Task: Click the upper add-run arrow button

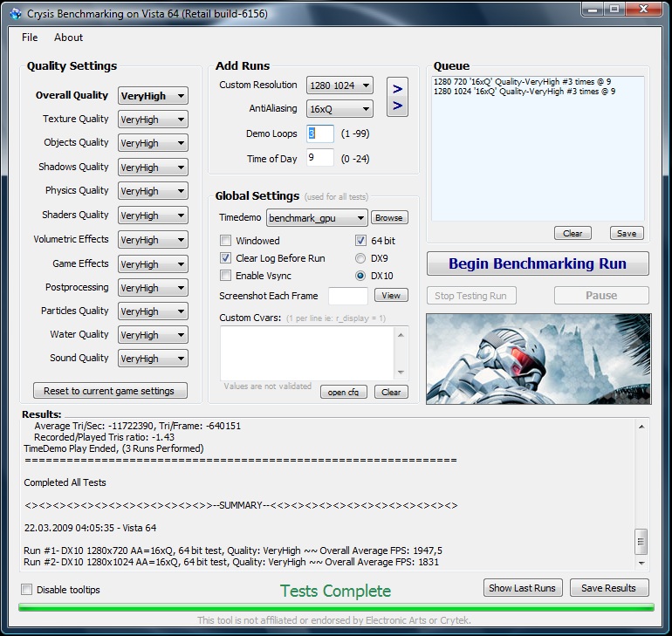Action: (x=397, y=89)
